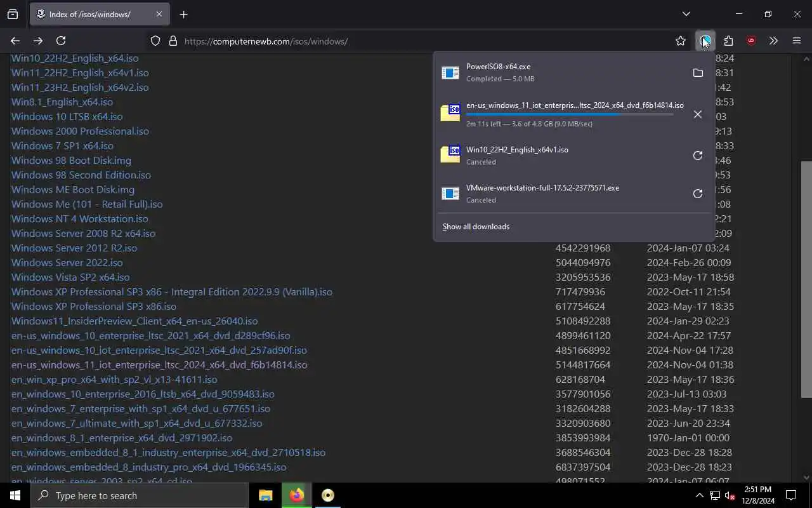The height and width of the screenshot is (508, 812).
Task: Open the PowerISO disc app in taskbar
Action: [327, 495]
